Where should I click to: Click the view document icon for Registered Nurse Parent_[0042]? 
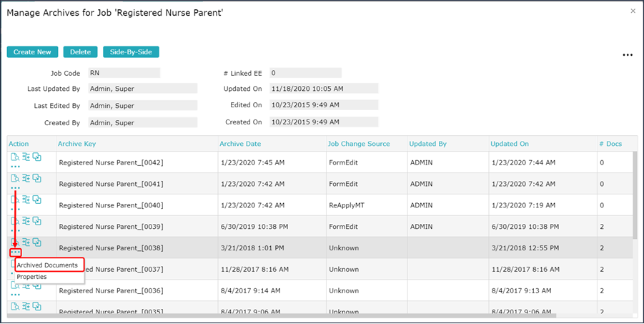[x=15, y=157]
